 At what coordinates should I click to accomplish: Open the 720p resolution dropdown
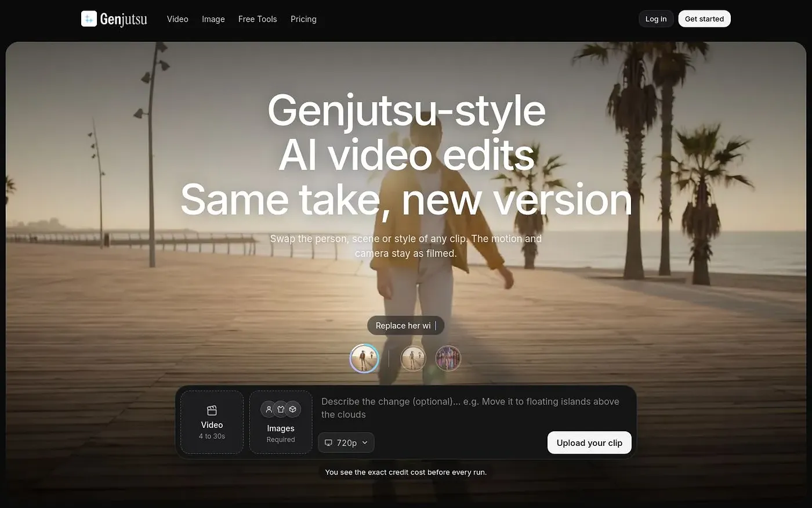click(346, 442)
